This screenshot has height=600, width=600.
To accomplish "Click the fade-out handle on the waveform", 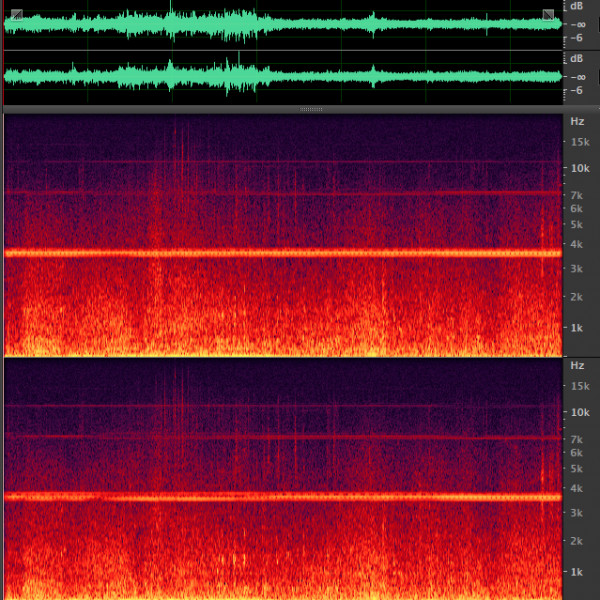I will (548, 14).
